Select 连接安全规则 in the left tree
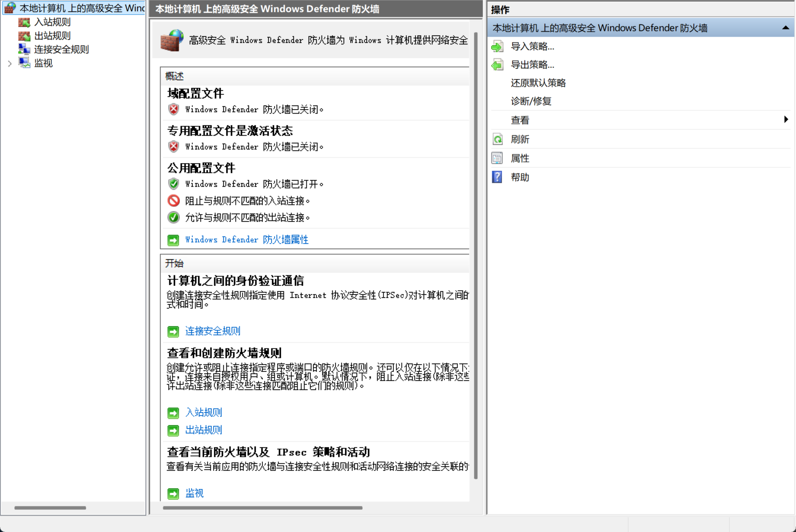796x532 pixels. tap(61, 49)
